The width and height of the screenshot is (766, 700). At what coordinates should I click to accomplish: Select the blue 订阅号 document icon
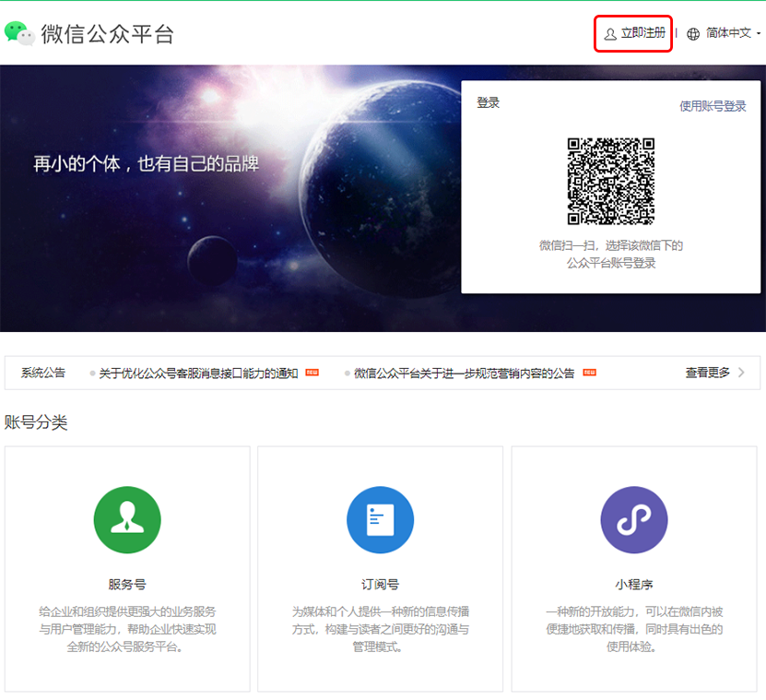coord(380,520)
